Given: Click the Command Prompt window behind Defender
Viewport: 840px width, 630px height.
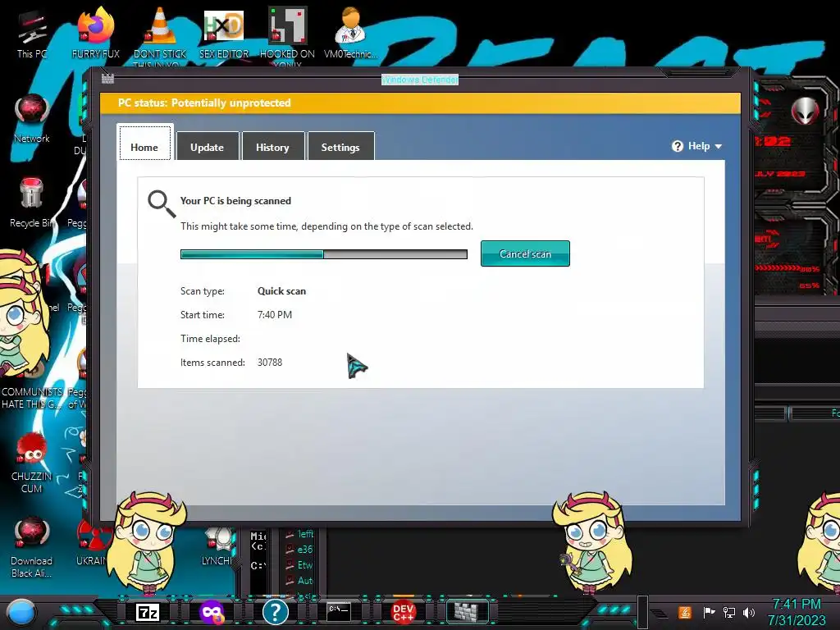Looking at the screenshot, I should 258,559.
